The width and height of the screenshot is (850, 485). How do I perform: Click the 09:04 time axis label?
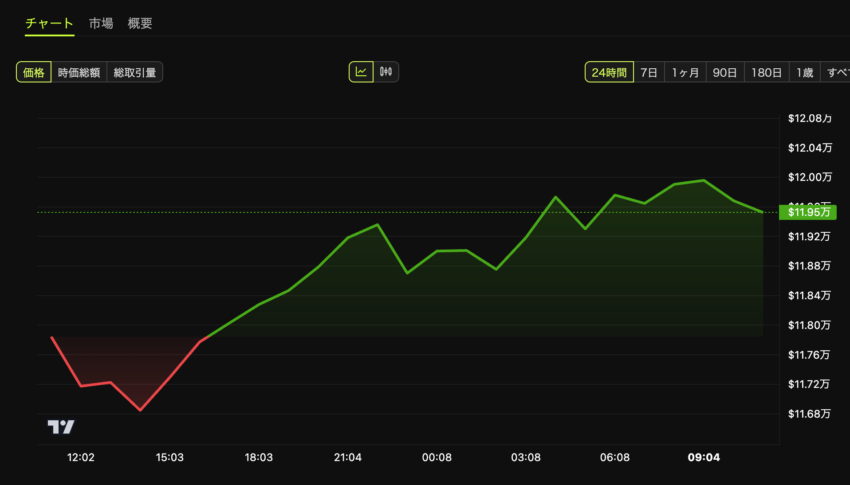704,457
